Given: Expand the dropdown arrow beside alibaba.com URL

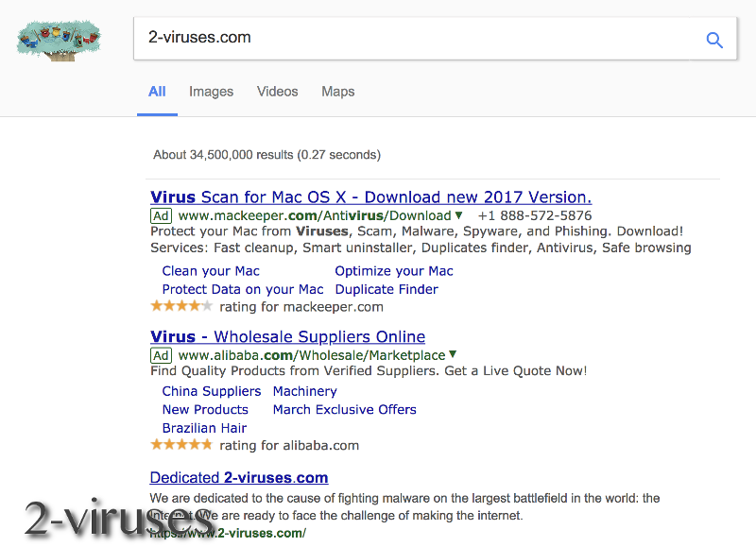Looking at the screenshot, I should tap(452, 355).
